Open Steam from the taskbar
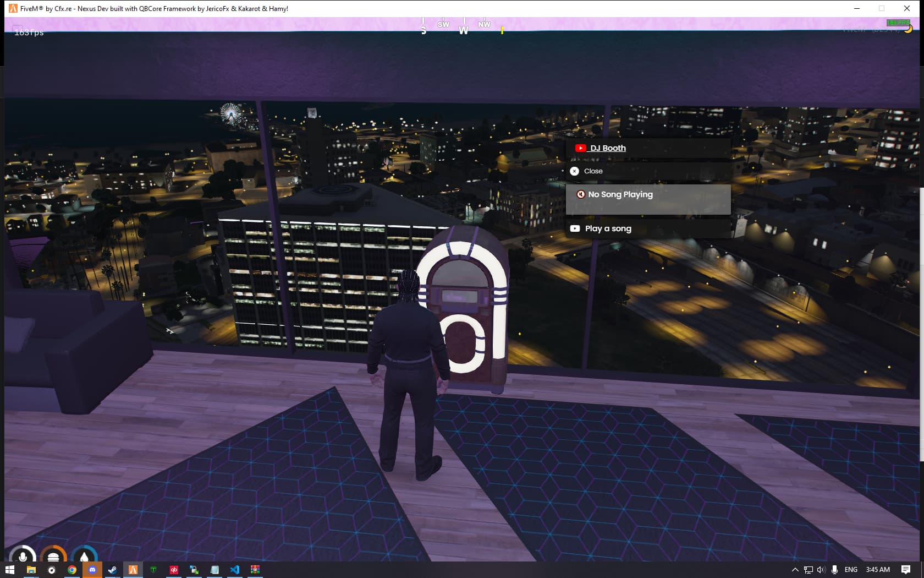Screen dimensions: 924x578 pos(112,570)
